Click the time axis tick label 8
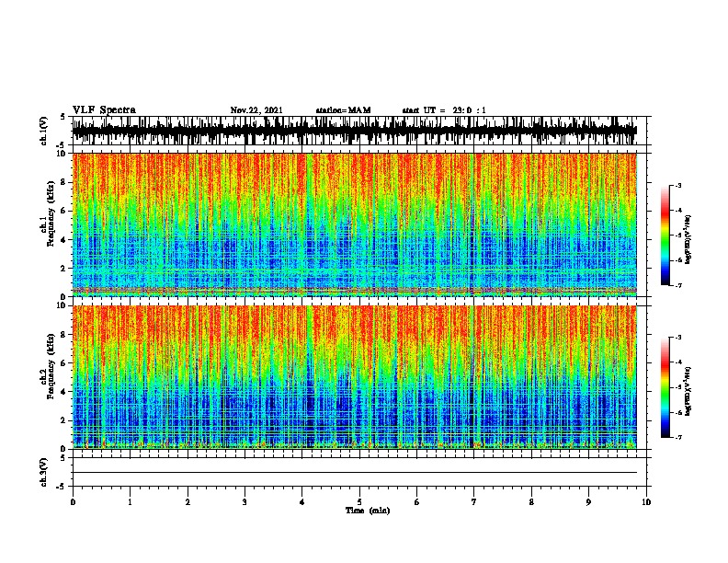The image size is (728, 563). (531, 502)
